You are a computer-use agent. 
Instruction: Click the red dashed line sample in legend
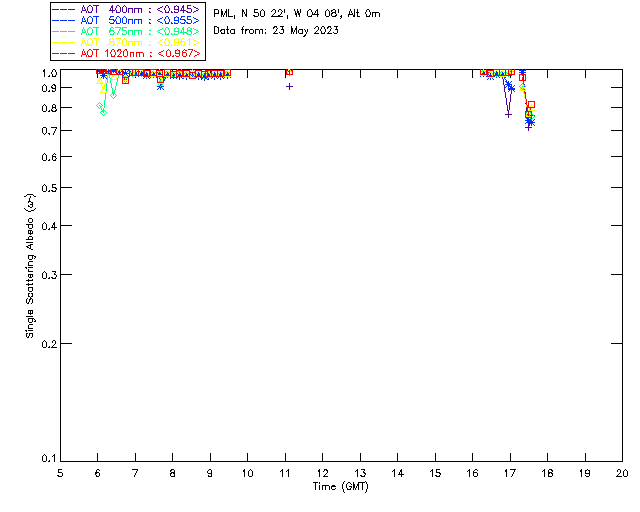[64, 53]
